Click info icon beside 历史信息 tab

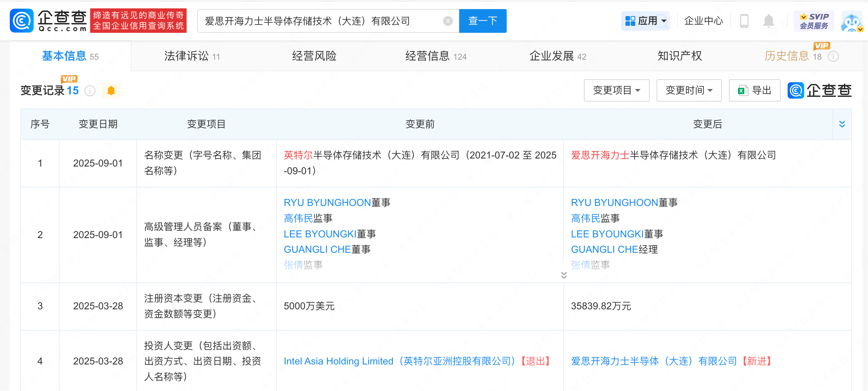tap(833, 56)
